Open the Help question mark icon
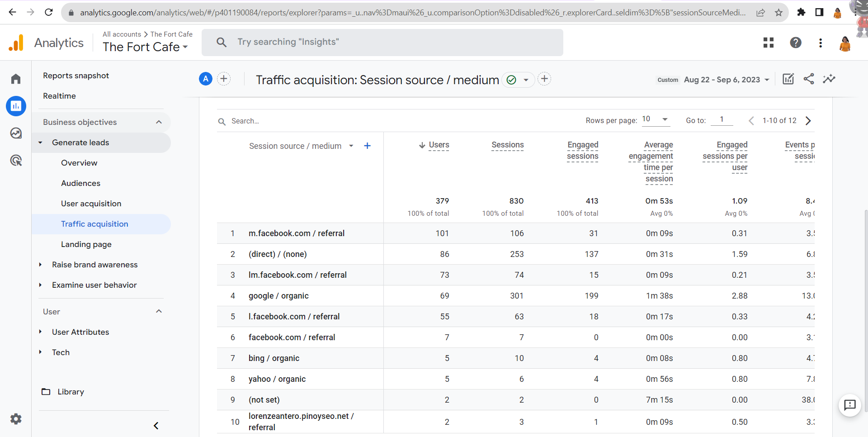The height and width of the screenshot is (437, 868). [x=796, y=43]
